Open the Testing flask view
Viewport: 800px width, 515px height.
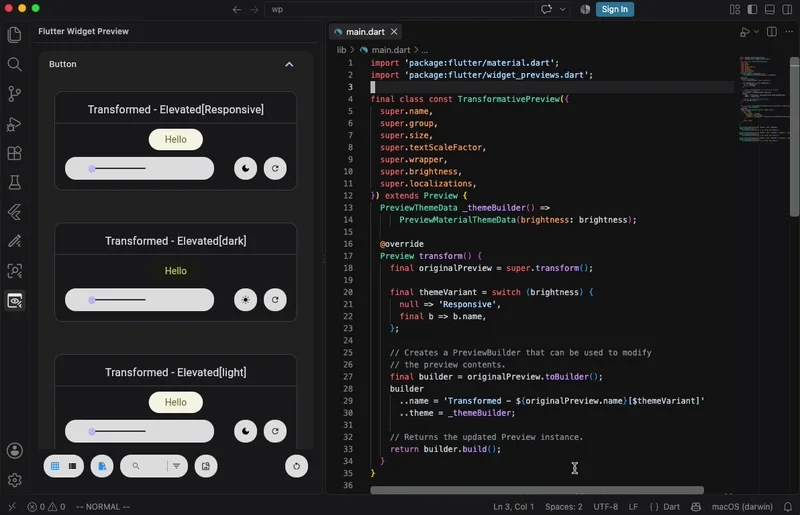(x=14, y=182)
